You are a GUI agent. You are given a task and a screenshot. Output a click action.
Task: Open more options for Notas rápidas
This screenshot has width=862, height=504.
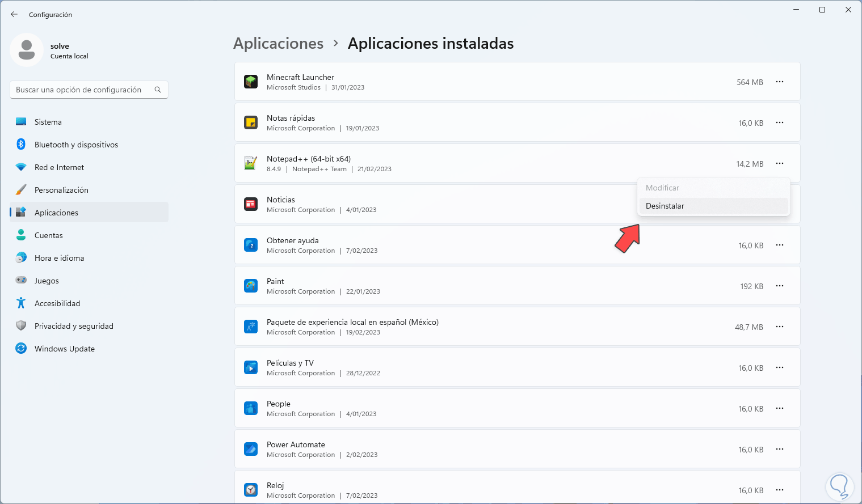pos(780,123)
